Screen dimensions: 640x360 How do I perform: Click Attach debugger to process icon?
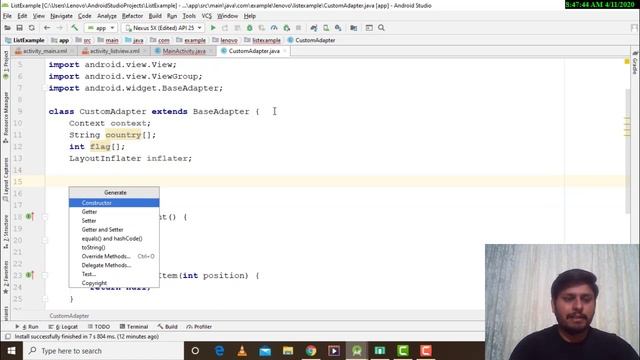click(287, 28)
